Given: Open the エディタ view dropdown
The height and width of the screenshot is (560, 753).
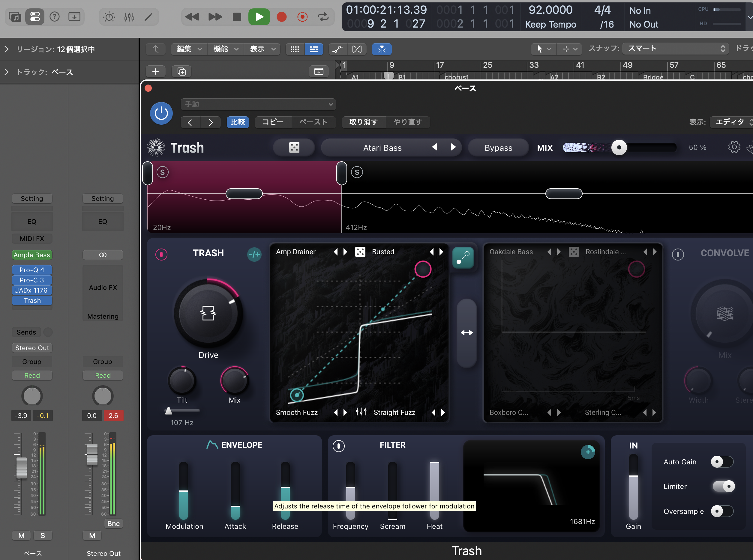Looking at the screenshot, I should pyautogui.click(x=732, y=122).
